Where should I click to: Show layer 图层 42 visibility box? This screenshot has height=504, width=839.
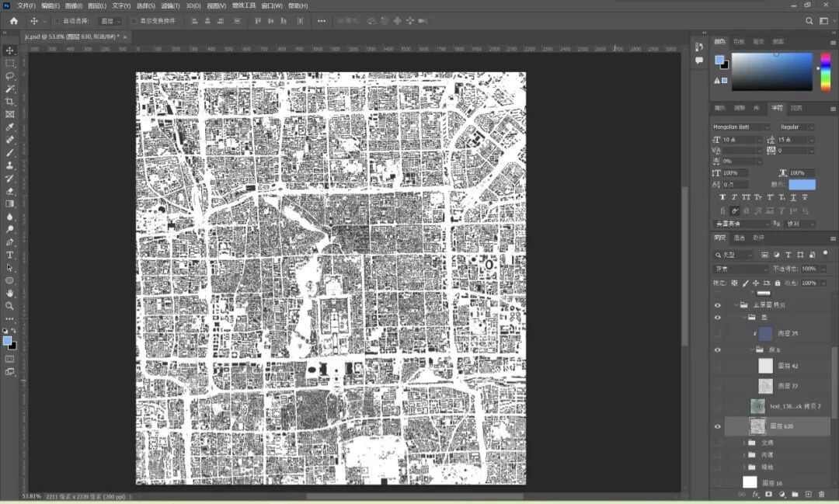(x=718, y=366)
